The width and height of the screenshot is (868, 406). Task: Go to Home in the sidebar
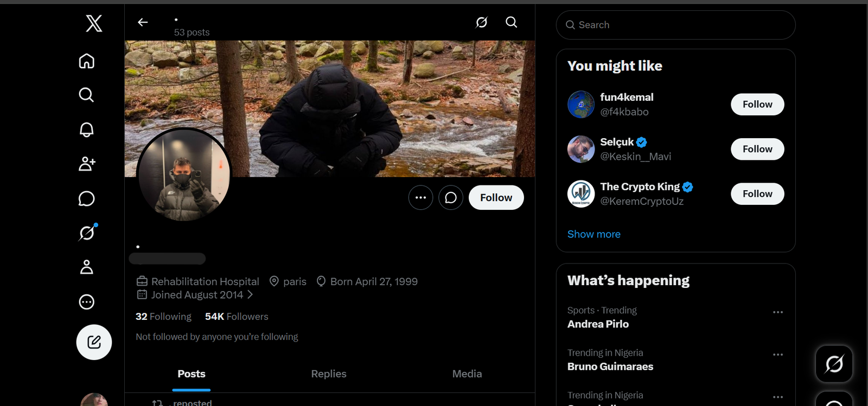pyautogui.click(x=87, y=61)
